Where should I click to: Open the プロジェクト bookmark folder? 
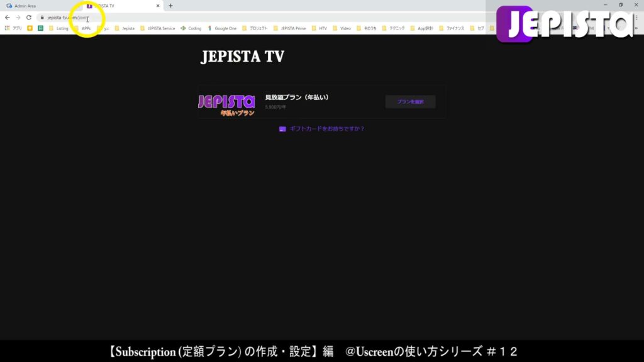255,28
